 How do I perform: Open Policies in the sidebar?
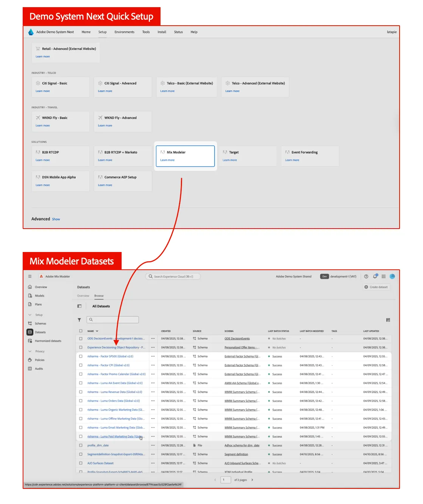(x=40, y=360)
